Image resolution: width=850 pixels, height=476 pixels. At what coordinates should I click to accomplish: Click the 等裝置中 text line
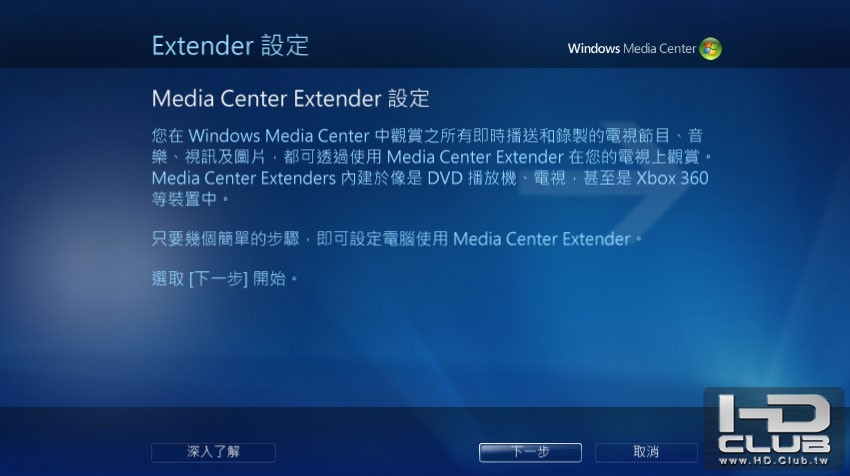[x=190, y=199]
